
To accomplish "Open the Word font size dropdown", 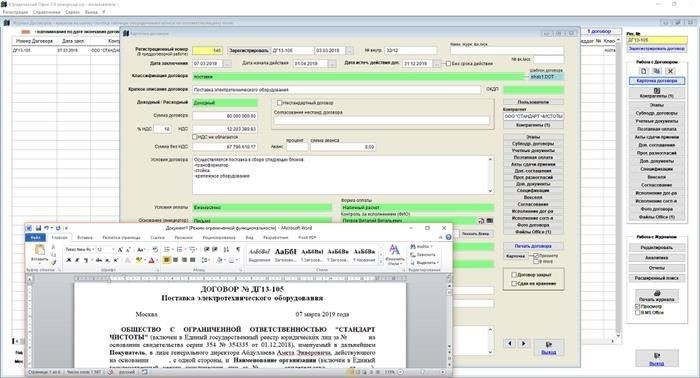I will 112,249.
